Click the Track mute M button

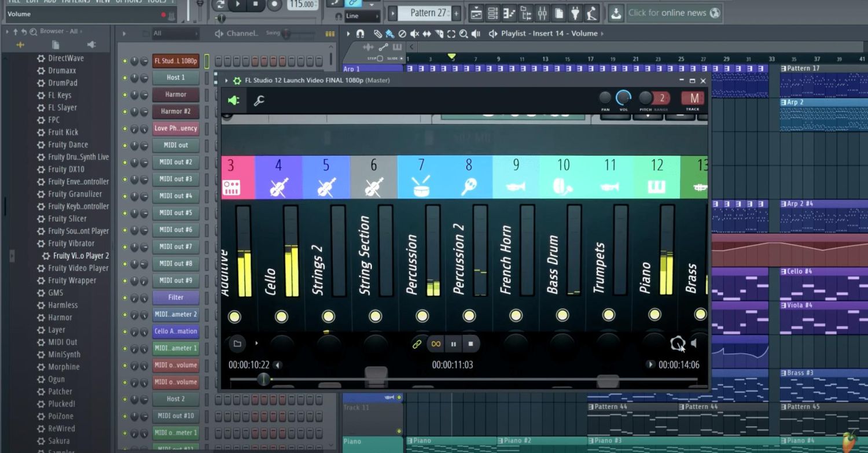(x=693, y=98)
